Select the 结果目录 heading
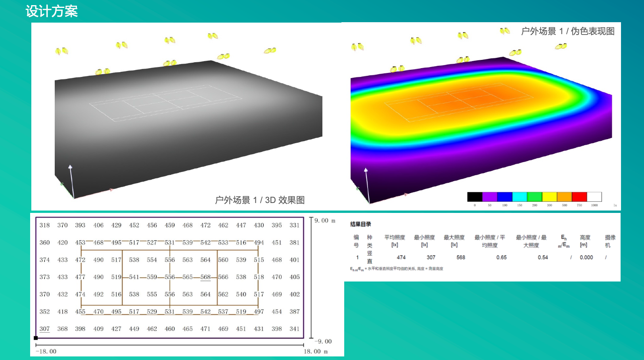 point(360,224)
